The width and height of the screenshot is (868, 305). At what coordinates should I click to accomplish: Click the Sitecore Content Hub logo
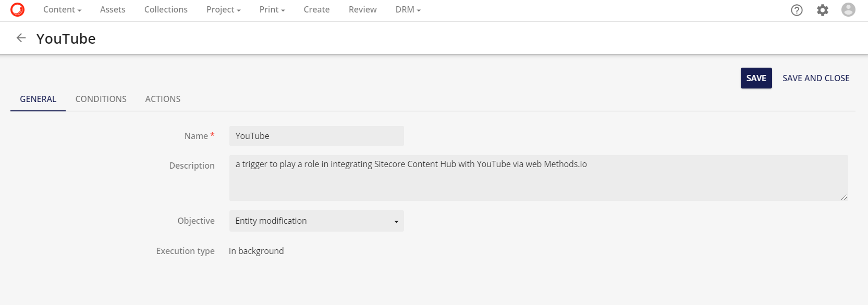(x=17, y=9)
